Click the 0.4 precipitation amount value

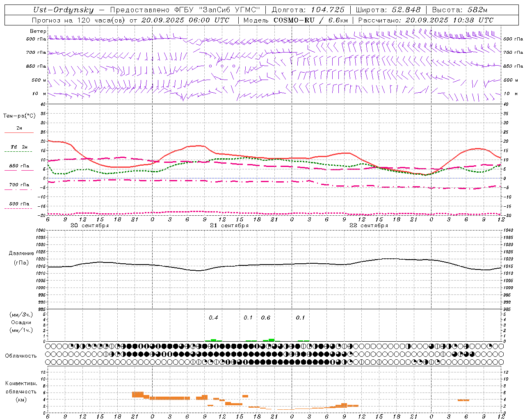[213, 317]
